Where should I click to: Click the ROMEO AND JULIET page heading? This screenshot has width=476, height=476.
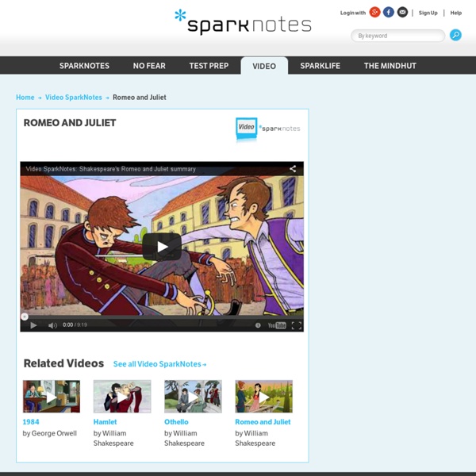pos(70,123)
